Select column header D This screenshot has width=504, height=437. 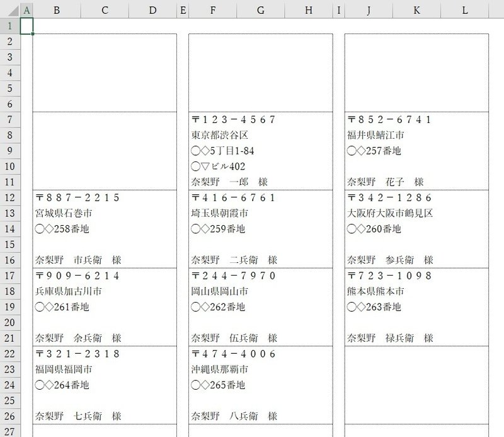(x=152, y=10)
